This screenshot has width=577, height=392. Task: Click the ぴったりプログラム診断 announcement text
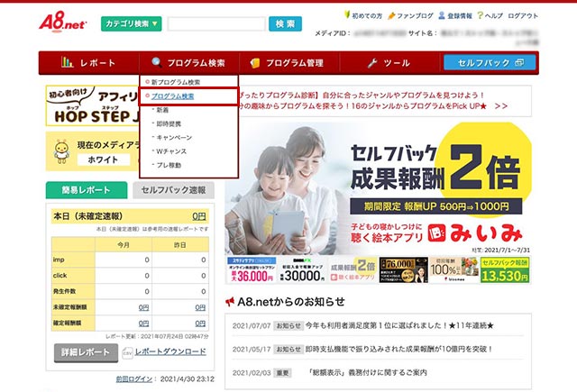(x=361, y=96)
